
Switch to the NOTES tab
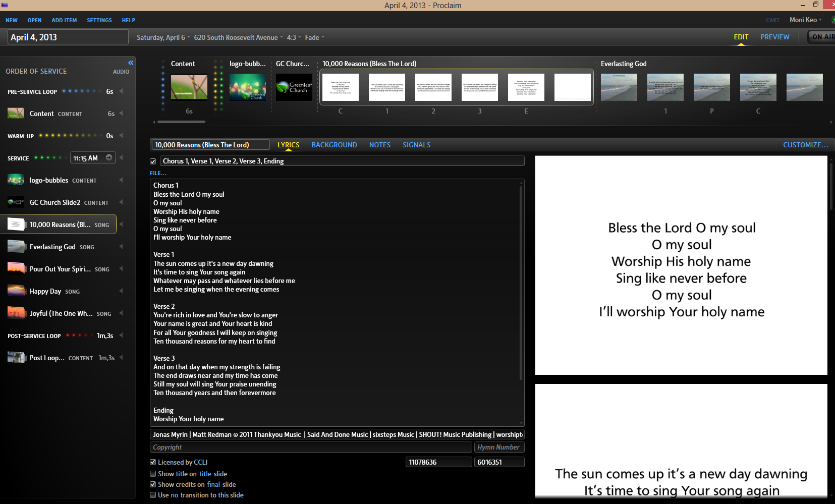click(380, 145)
